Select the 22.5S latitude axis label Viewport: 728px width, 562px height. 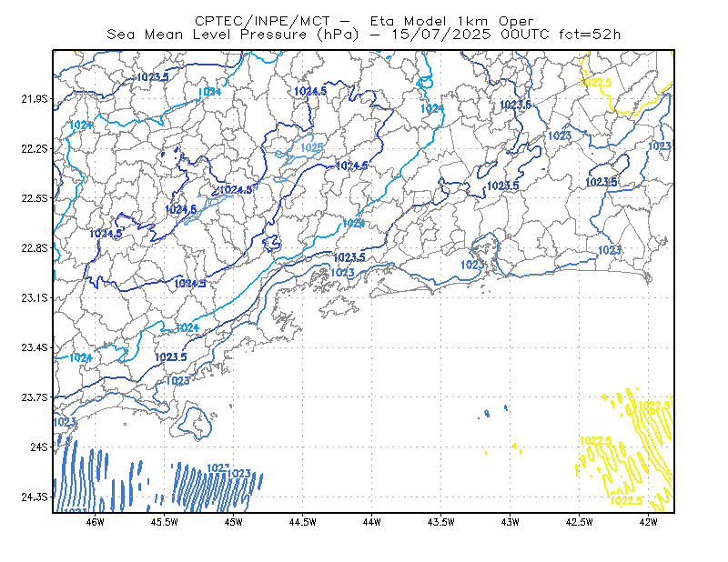[35, 198]
